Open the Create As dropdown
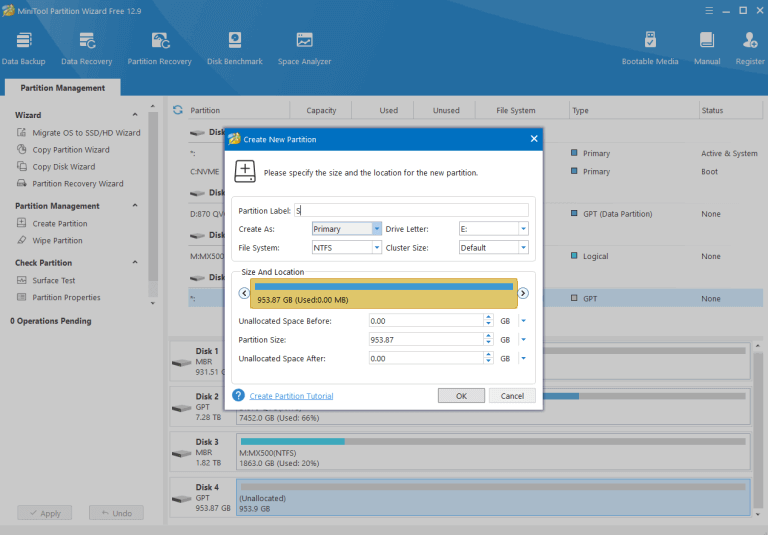768x535 pixels. pyautogui.click(x=377, y=229)
